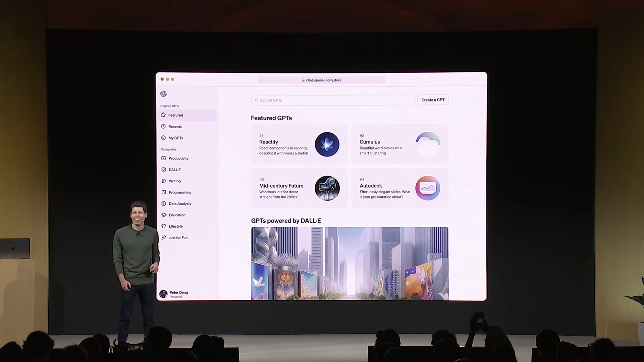Screen dimensions: 644x362
Task: Go to the My GPTs section
Action: (175, 138)
